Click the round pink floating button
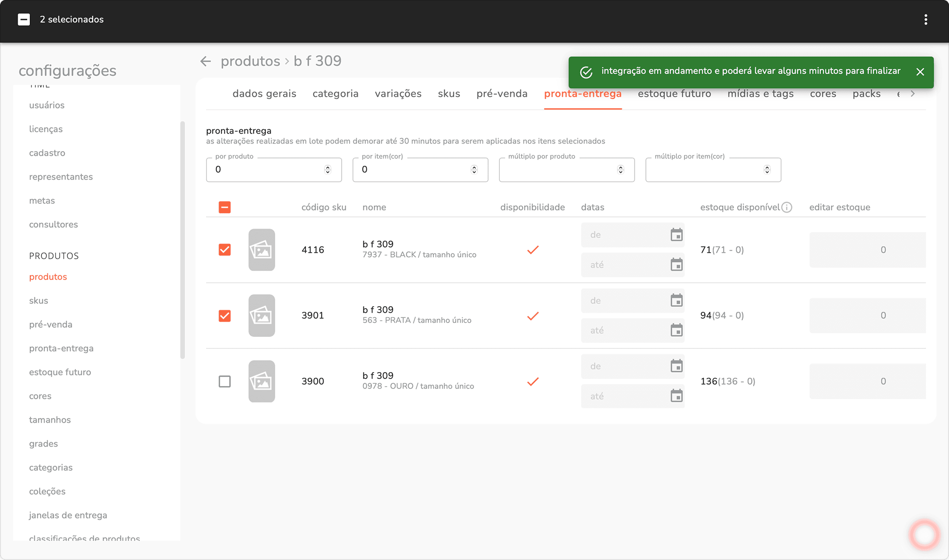Viewport: 949px width, 560px height. [x=924, y=534]
